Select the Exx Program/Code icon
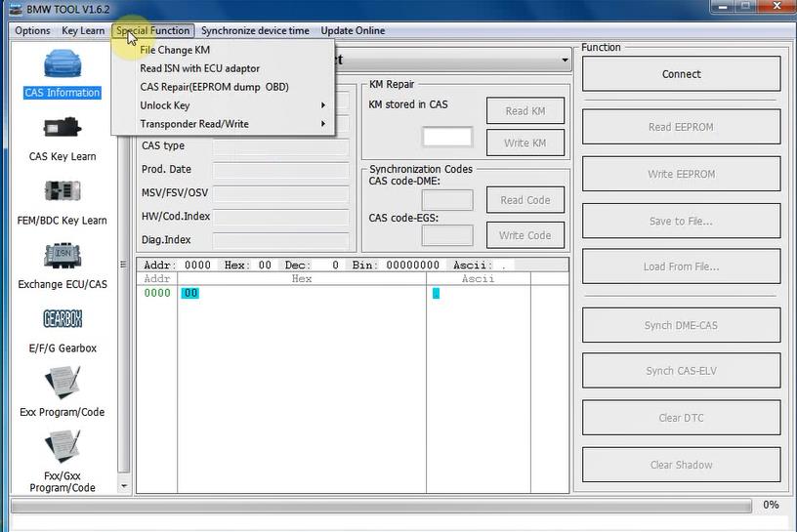797x532 pixels. coord(63,383)
